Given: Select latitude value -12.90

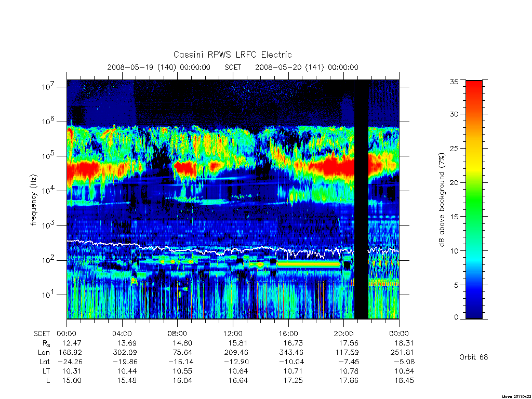Looking at the screenshot, I should [236, 362].
